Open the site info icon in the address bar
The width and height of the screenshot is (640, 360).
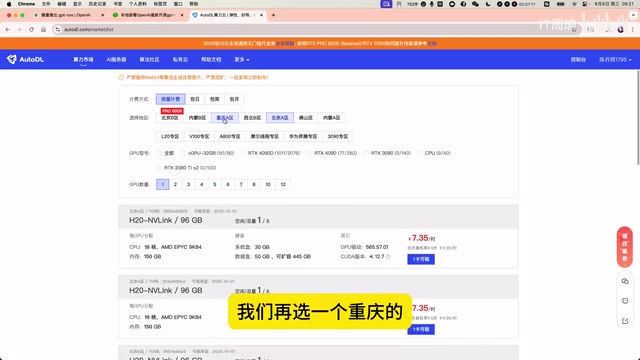coord(58,29)
